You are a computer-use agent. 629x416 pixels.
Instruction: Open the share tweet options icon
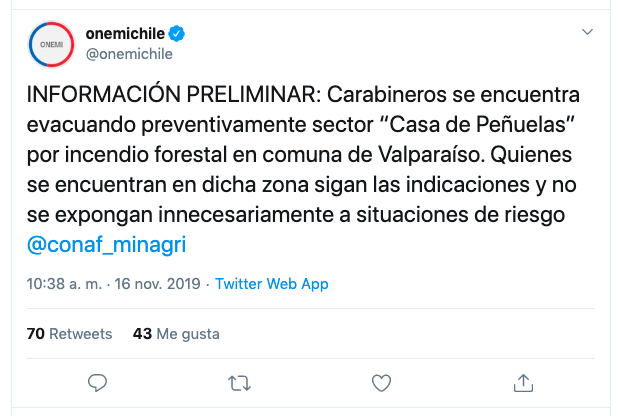(x=522, y=383)
